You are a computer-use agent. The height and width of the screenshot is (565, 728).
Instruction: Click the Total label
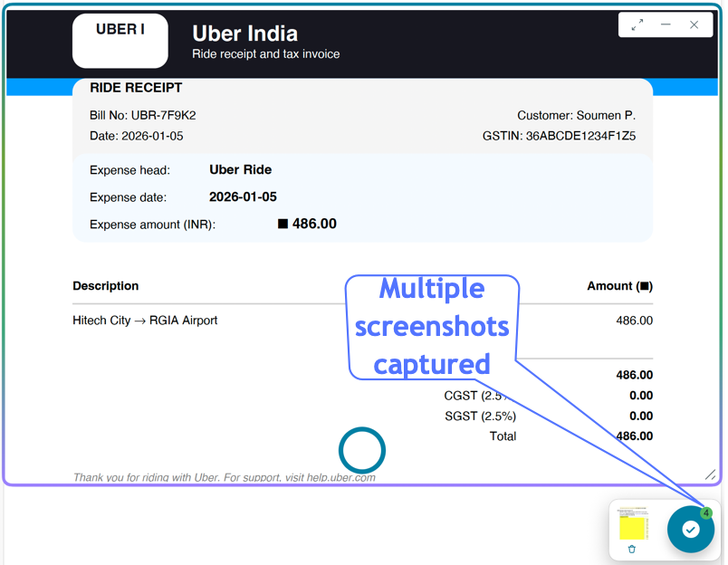click(x=503, y=436)
